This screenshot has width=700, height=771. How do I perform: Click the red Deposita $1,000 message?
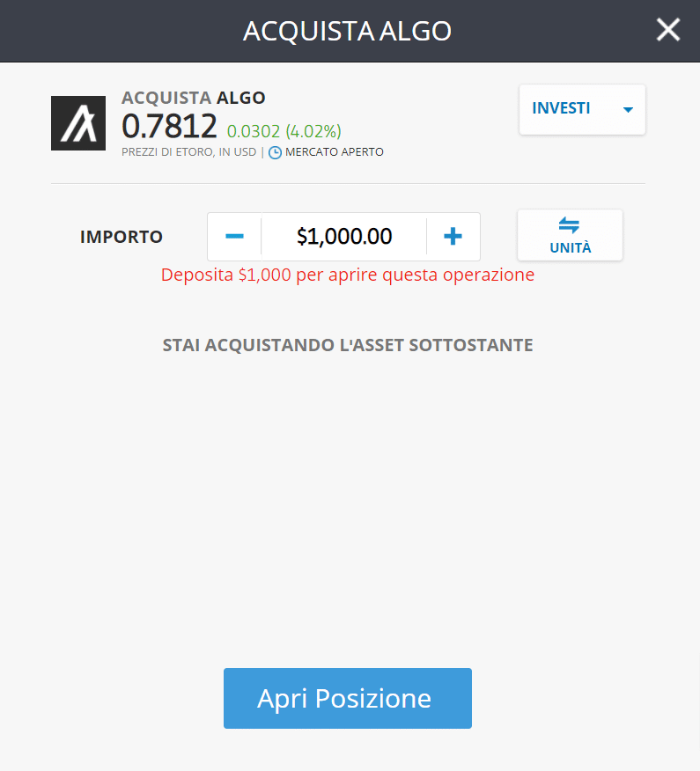(x=347, y=275)
